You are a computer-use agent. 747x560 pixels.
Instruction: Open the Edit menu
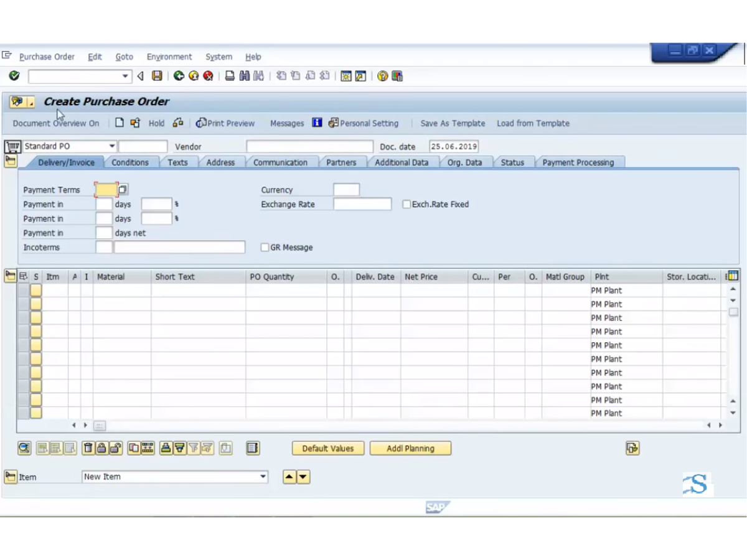[95, 57]
